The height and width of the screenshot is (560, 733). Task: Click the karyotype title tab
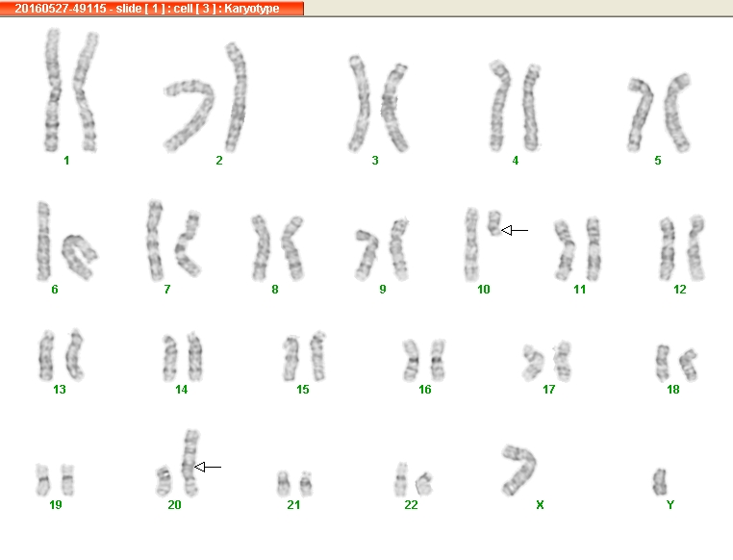click(152, 8)
